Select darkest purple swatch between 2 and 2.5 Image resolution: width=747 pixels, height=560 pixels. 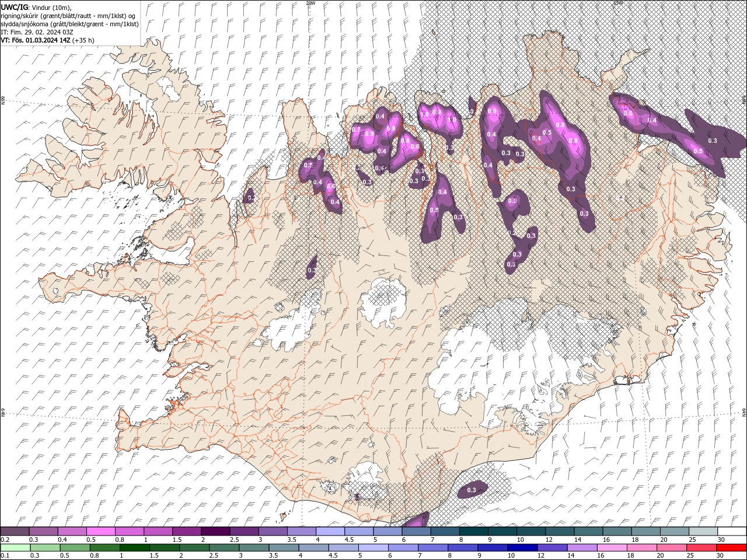tap(215, 531)
